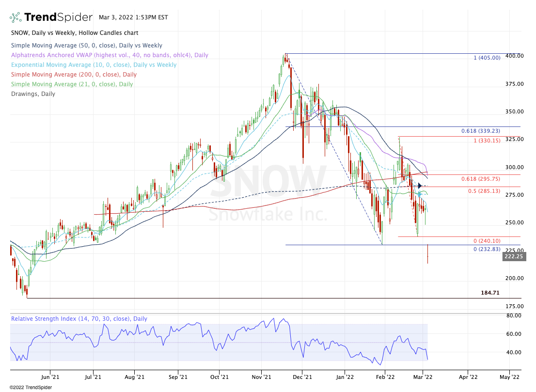The image size is (536, 392).
Task: Click the 400.00 price axis label
Action: (515, 56)
